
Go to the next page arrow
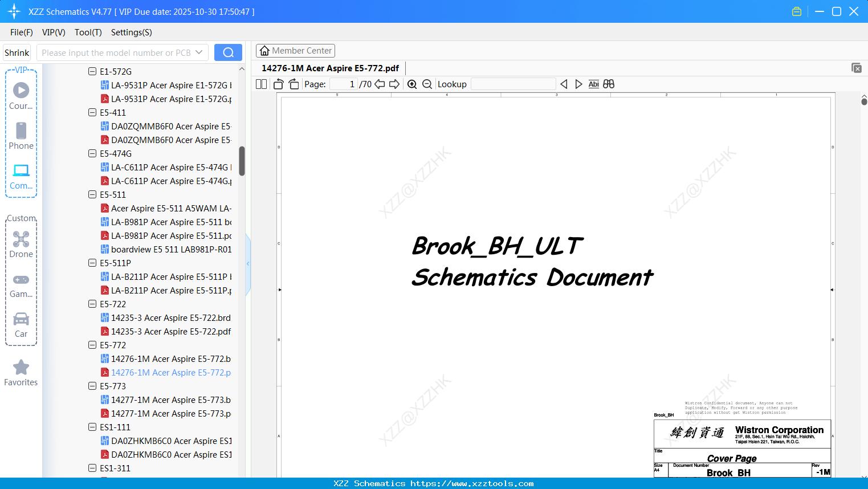point(394,84)
